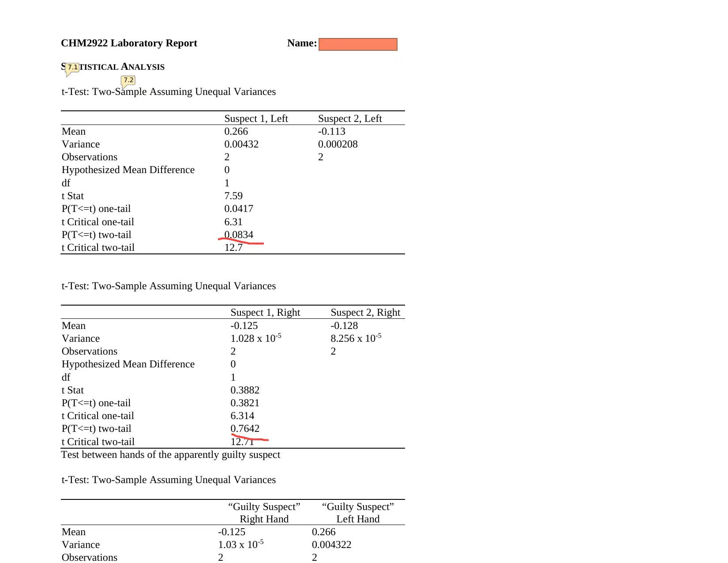Select variance value 0.00432

[x=241, y=144]
